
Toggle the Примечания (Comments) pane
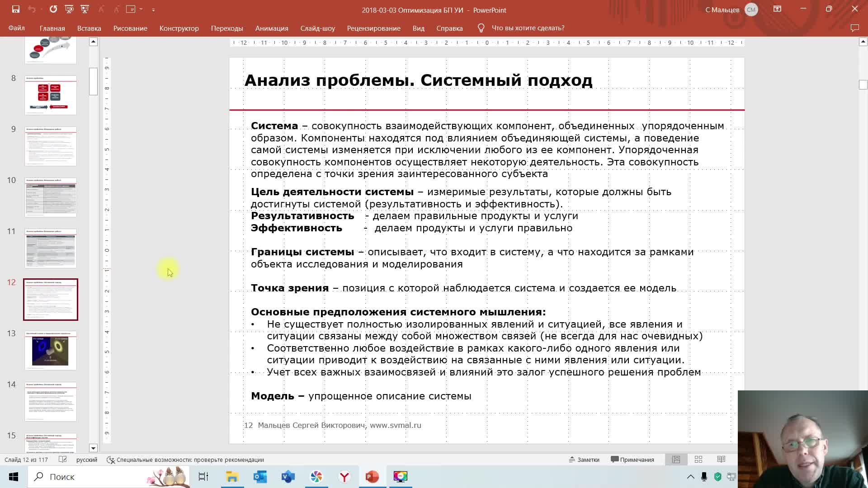(633, 460)
